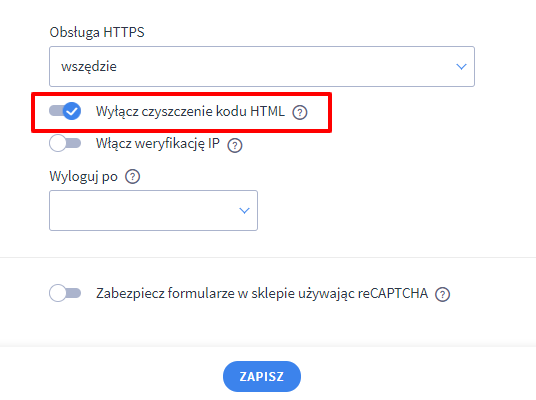This screenshot has height=400, width=536.
Task: Open the Wyloguj po dropdown arrow
Action: click(244, 211)
